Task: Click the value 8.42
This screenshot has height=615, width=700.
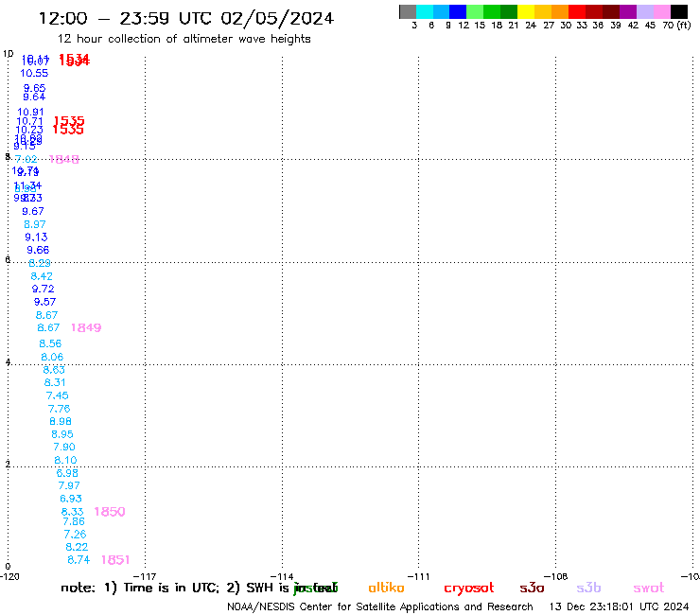Action: coord(42,276)
